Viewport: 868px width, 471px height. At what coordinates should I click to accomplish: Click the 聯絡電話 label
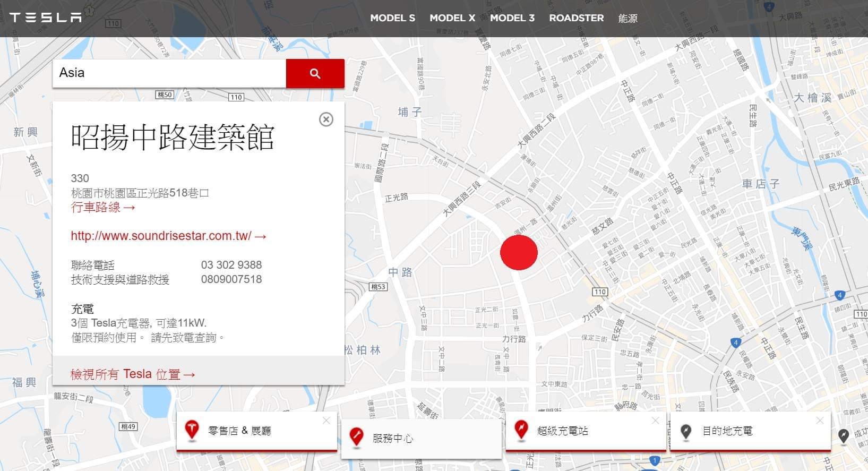point(92,265)
